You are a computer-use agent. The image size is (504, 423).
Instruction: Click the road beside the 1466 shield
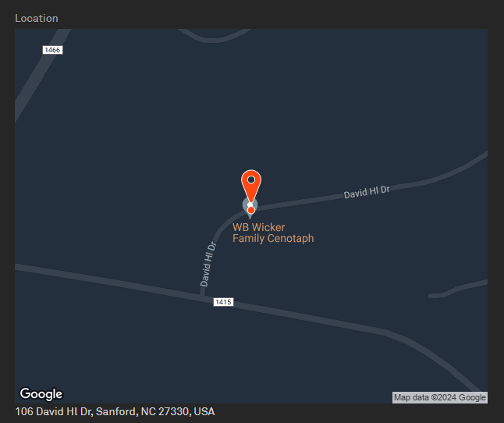click(x=38, y=76)
